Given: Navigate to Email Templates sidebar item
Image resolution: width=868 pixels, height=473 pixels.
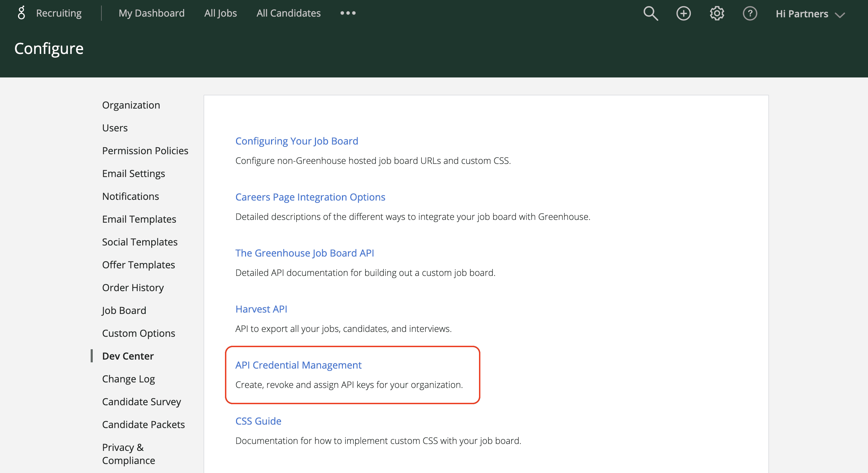Looking at the screenshot, I should 139,219.
